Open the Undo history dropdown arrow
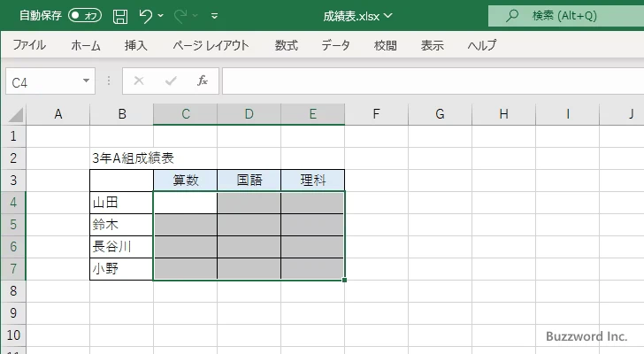 point(161,16)
